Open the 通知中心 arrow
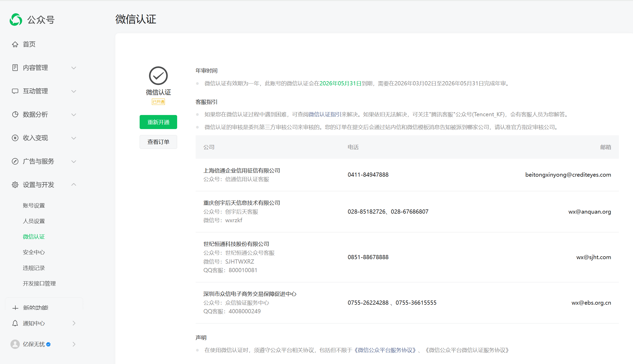Viewport: 633px width, 364px height. [74, 323]
